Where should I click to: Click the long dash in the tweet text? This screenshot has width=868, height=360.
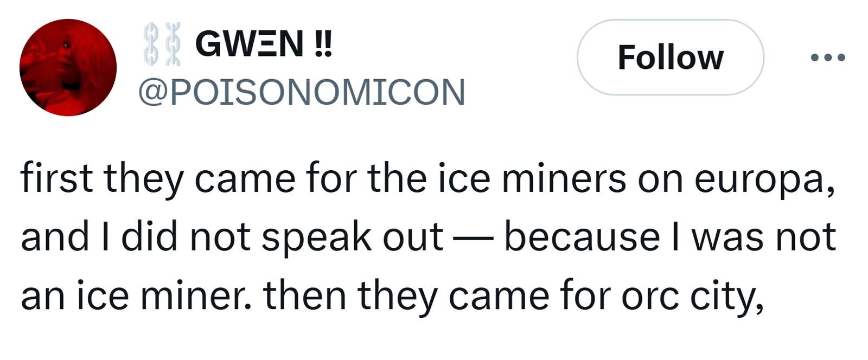coord(474,237)
